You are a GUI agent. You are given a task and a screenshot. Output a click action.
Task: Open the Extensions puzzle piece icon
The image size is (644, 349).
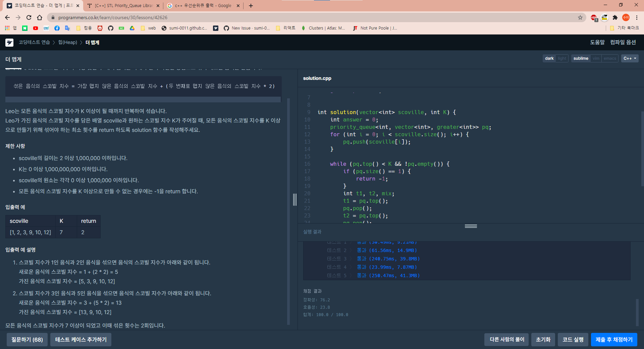tap(615, 17)
